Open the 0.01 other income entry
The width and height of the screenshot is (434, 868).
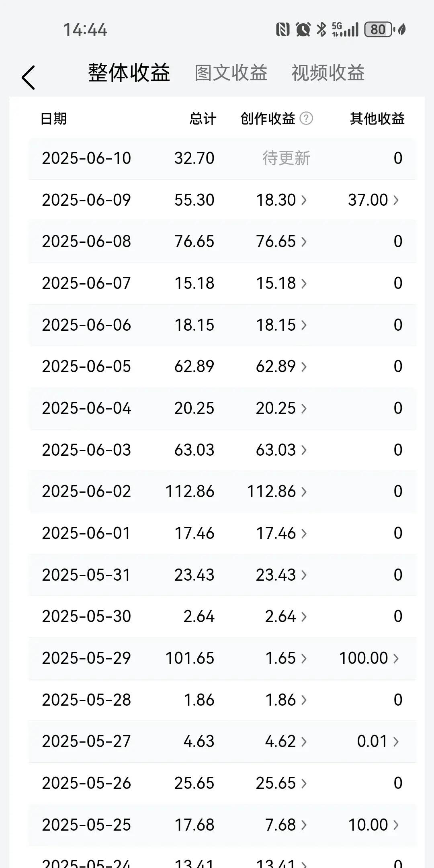378,741
